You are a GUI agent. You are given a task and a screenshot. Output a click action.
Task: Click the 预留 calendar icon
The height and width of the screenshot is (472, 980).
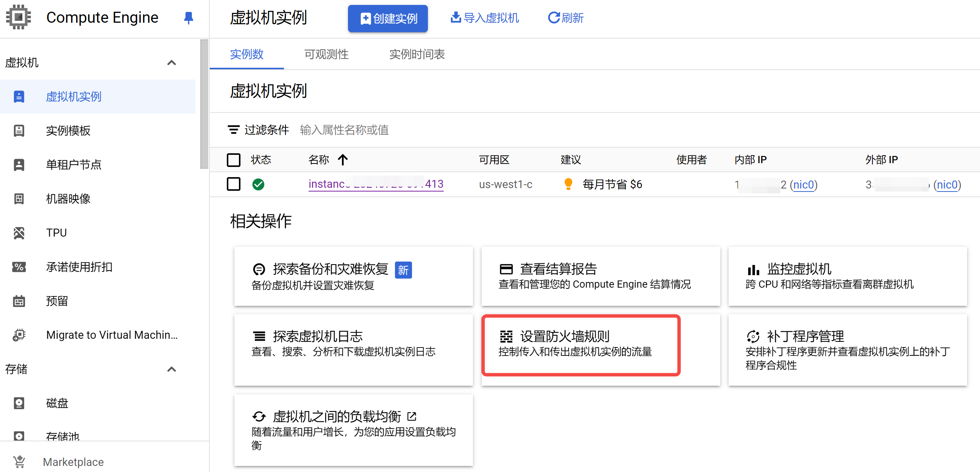[19, 301]
